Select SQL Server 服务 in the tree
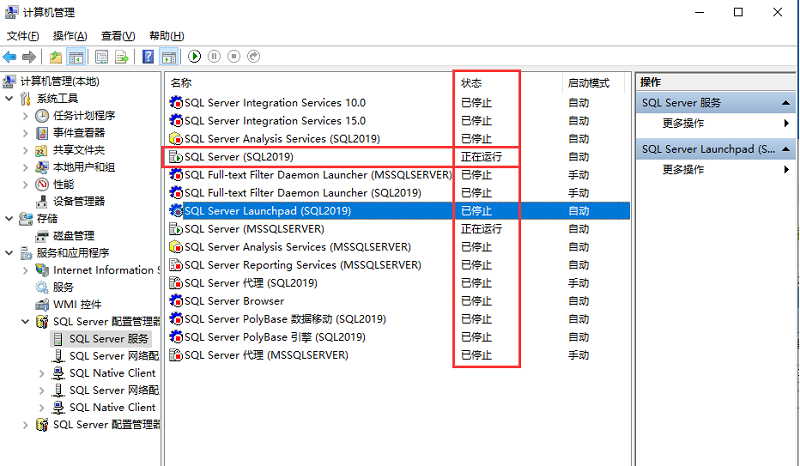The width and height of the screenshot is (800, 466). 109,338
